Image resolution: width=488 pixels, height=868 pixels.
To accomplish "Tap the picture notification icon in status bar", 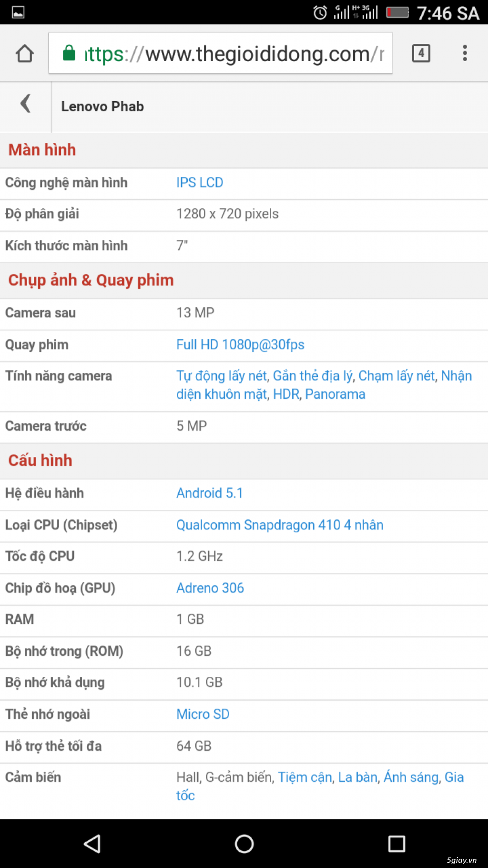I will point(18,12).
